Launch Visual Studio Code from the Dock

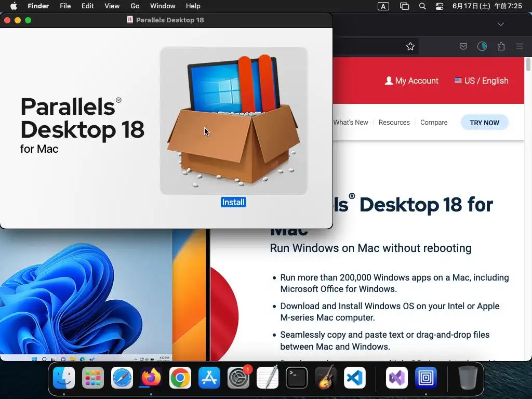(354, 378)
